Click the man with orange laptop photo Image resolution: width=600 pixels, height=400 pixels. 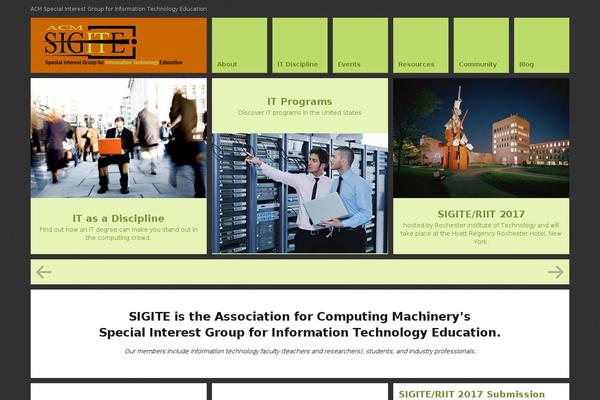coord(118,138)
